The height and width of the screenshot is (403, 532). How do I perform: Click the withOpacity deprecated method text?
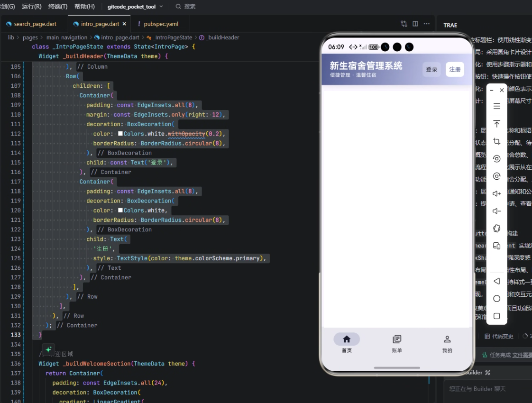point(187,134)
